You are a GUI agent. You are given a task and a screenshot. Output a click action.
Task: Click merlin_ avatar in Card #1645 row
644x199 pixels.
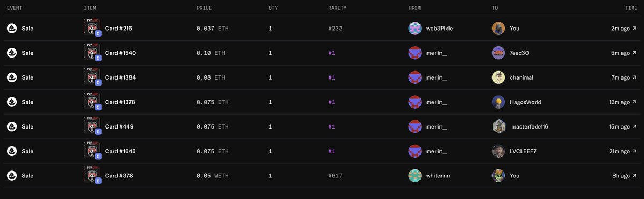pos(415,151)
